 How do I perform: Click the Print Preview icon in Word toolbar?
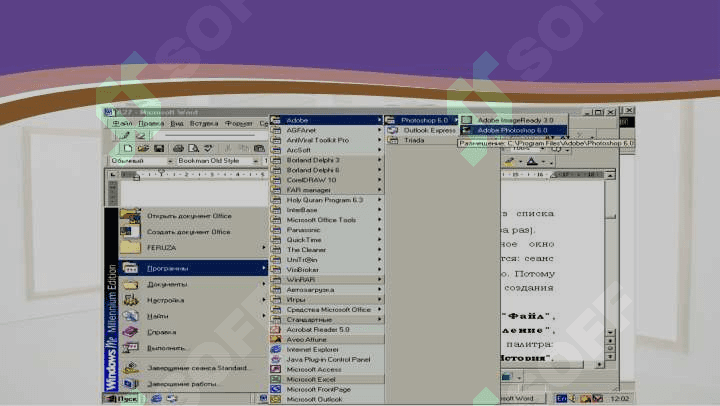(193, 148)
